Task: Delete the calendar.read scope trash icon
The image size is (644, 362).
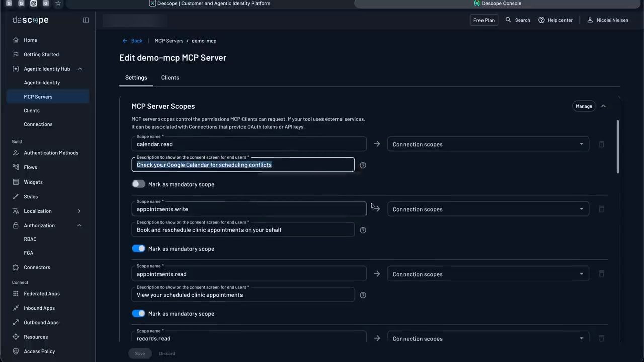Action: tap(601, 144)
